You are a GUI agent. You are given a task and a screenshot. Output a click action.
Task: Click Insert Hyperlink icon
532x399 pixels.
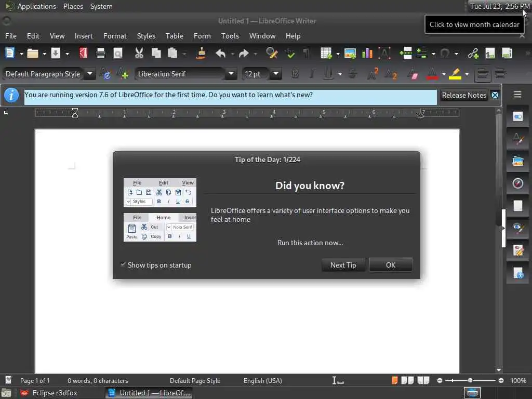tap(473, 54)
